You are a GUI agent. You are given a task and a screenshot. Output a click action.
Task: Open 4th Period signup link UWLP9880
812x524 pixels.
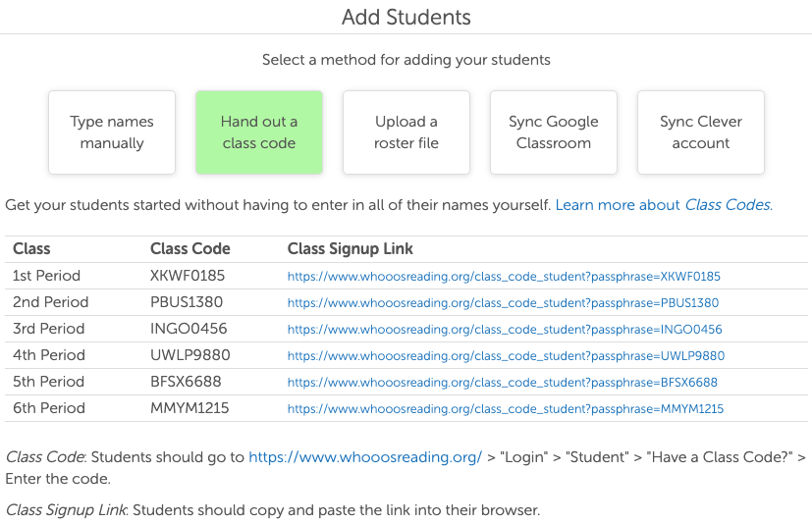(506, 356)
